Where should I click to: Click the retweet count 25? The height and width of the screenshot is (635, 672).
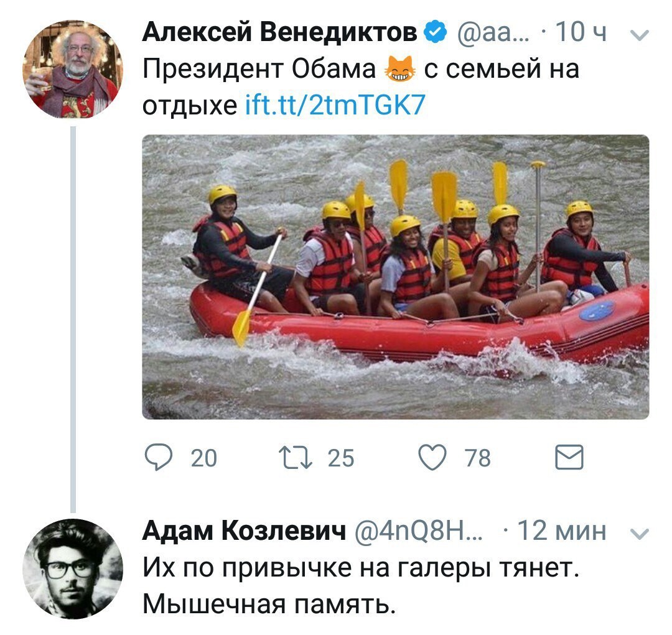(341, 458)
